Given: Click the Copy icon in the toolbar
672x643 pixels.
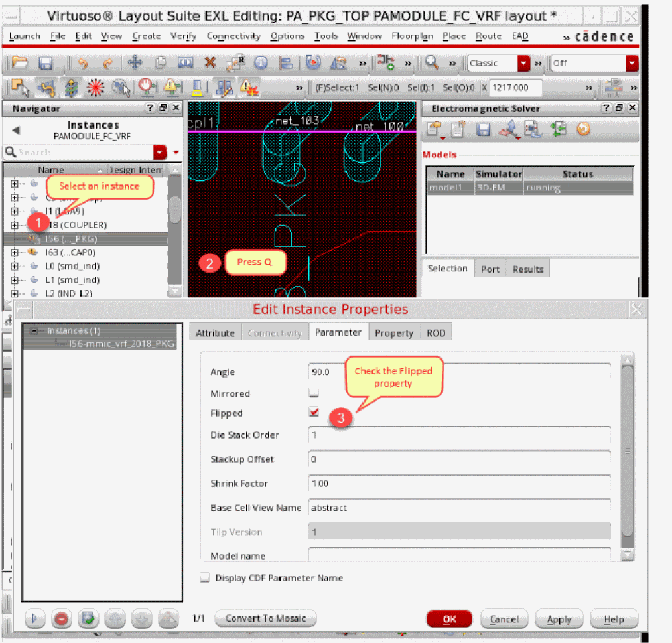Looking at the screenshot, I should [160, 62].
